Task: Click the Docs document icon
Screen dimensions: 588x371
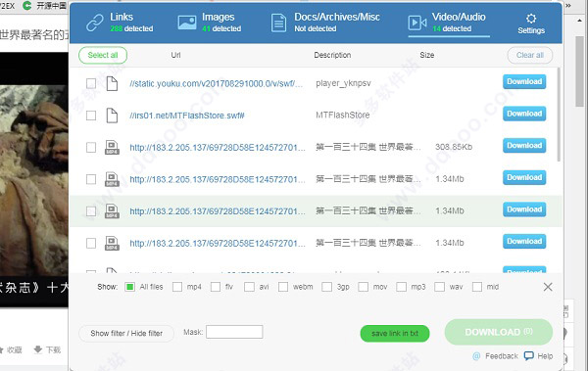Action: (x=278, y=23)
